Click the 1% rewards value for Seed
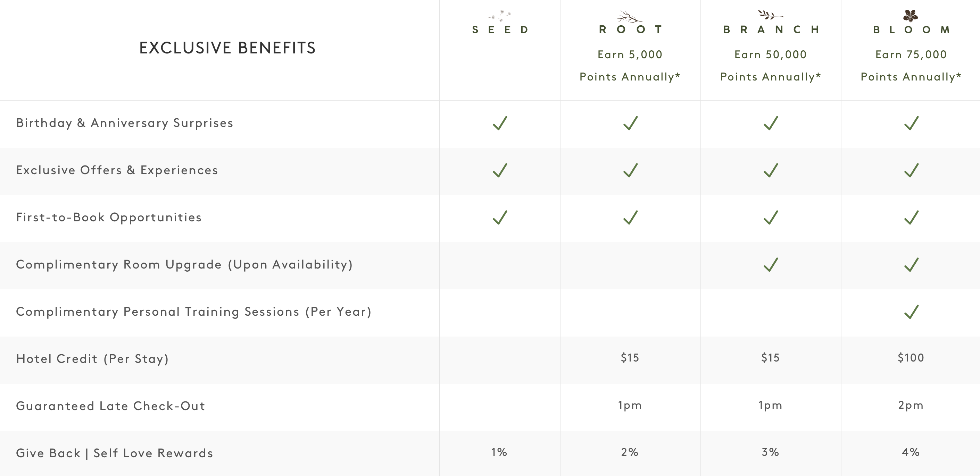Screen dimensions: 980x476 click(x=499, y=452)
